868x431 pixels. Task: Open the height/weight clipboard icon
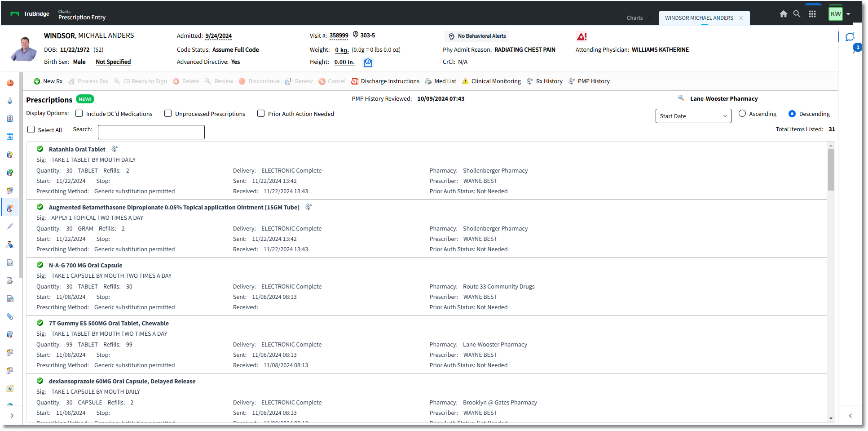[368, 62]
